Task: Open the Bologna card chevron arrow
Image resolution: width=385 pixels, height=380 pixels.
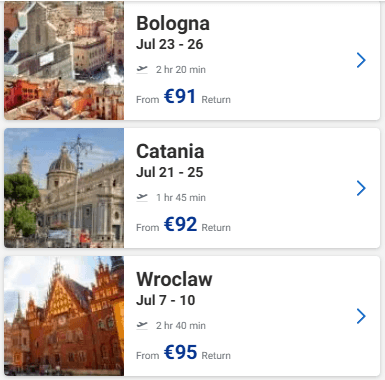Action: pos(361,60)
